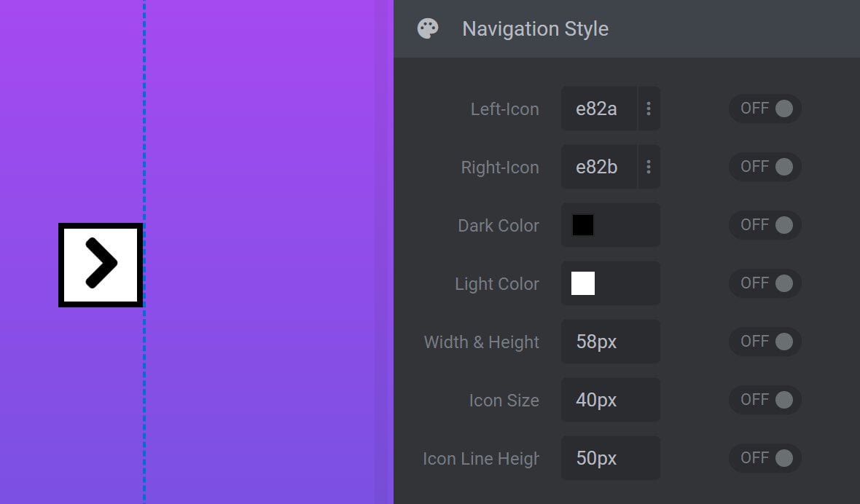Open the Right-Icon picker three-dot menu
This screenshot has height=504, width=860.
tap(649, 167)
